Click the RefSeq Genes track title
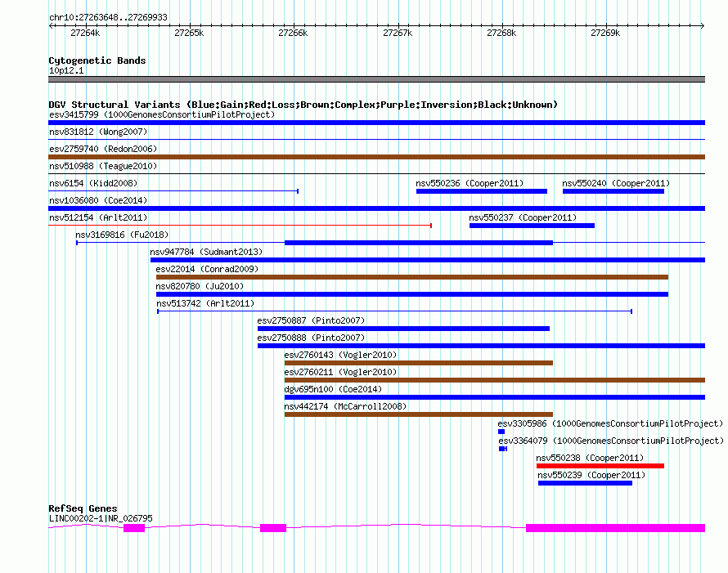Screen dimensions: 728x573 83,508
